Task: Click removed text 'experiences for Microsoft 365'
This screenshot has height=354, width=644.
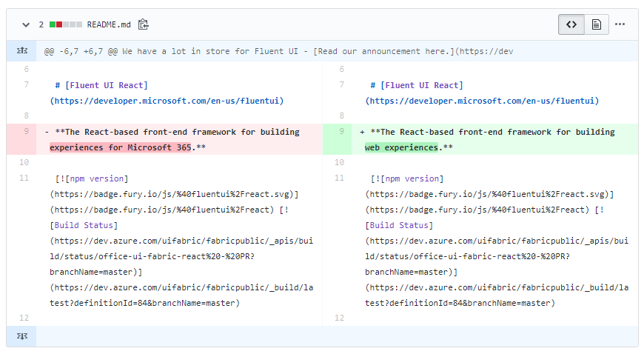Action: point(121,147)
